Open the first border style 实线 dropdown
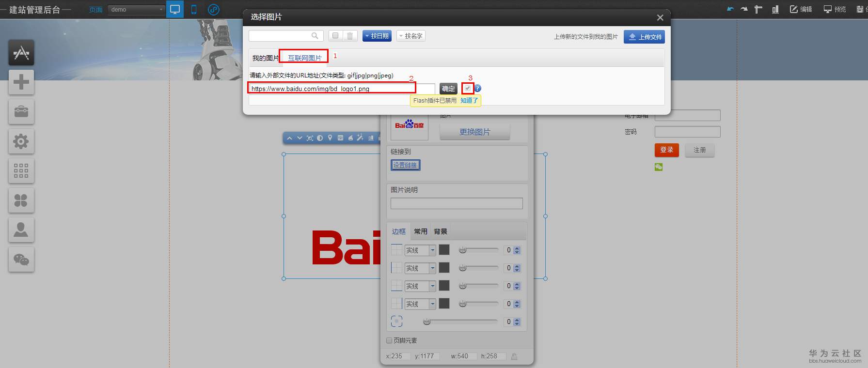This screenshot has width=868, height=368. tap(420, 250)
